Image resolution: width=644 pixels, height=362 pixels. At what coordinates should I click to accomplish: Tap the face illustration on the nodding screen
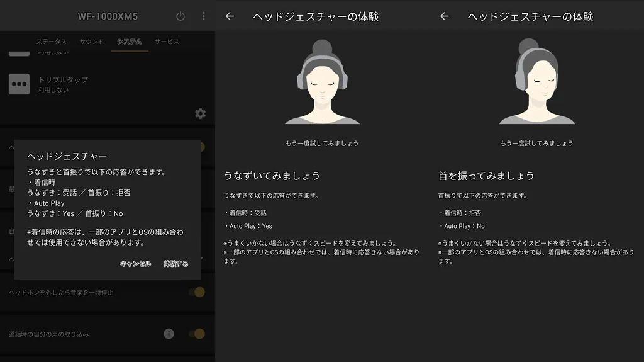(x=322, y=82)
